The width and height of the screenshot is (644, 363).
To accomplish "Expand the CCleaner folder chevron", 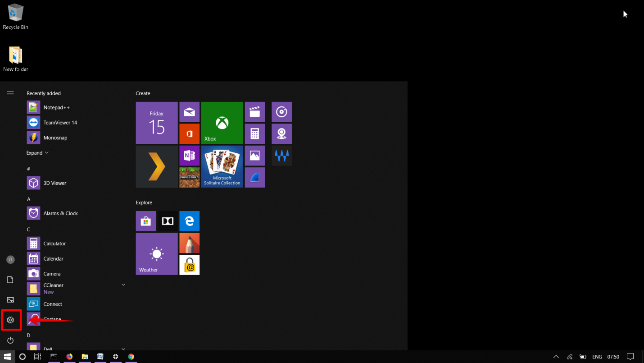I will pos(123,285).
